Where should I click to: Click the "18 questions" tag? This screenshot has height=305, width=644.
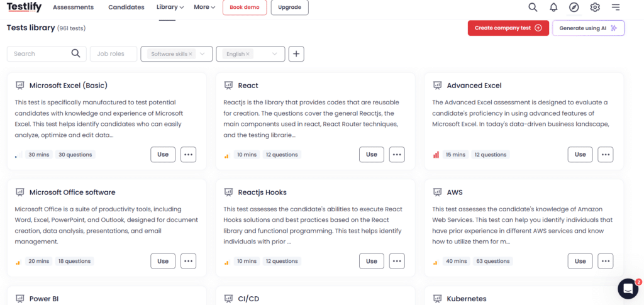tap(75, 261)
